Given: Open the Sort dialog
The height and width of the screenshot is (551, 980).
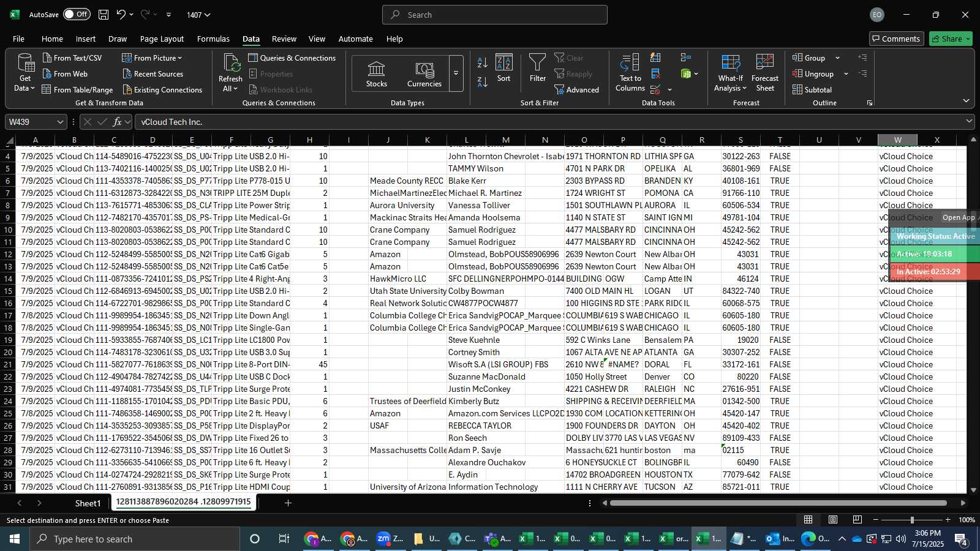Looking at the screenshot, I should coord(503,68).
